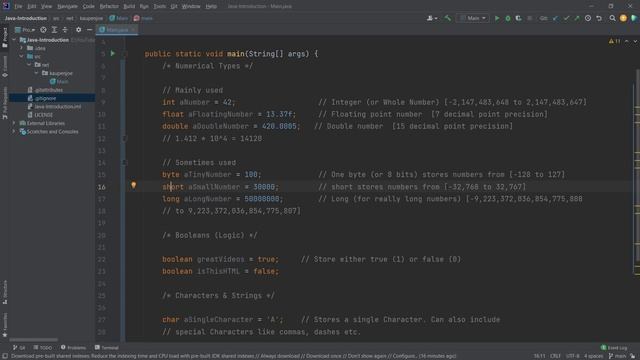This screenshot has width=640, height=360.
Task: Open the Main run configuration dropdown
Action: (473, 18)
